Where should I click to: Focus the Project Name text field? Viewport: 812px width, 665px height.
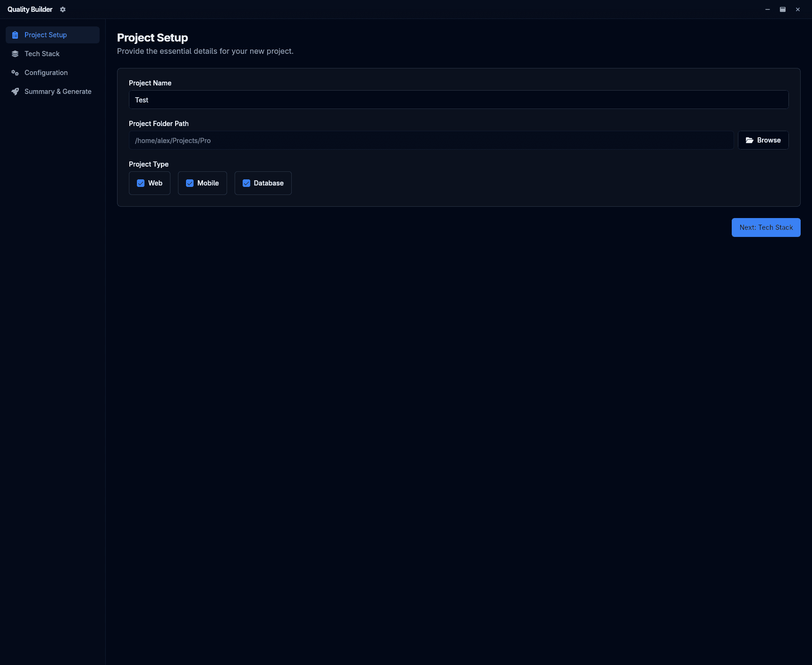458,100
